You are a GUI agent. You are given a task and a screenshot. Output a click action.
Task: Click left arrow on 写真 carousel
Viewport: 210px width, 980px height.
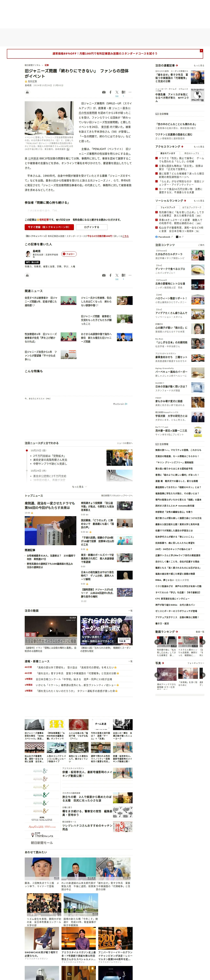pyautogui.click(x=157, y=675)
